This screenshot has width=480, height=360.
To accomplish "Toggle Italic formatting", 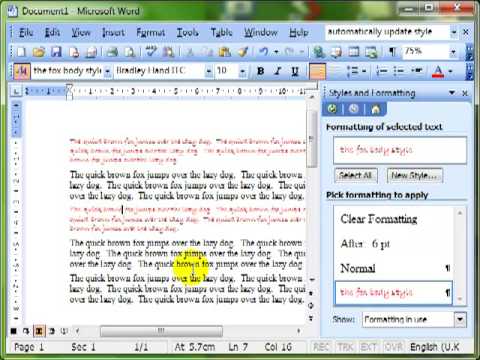I will point(278,71).
